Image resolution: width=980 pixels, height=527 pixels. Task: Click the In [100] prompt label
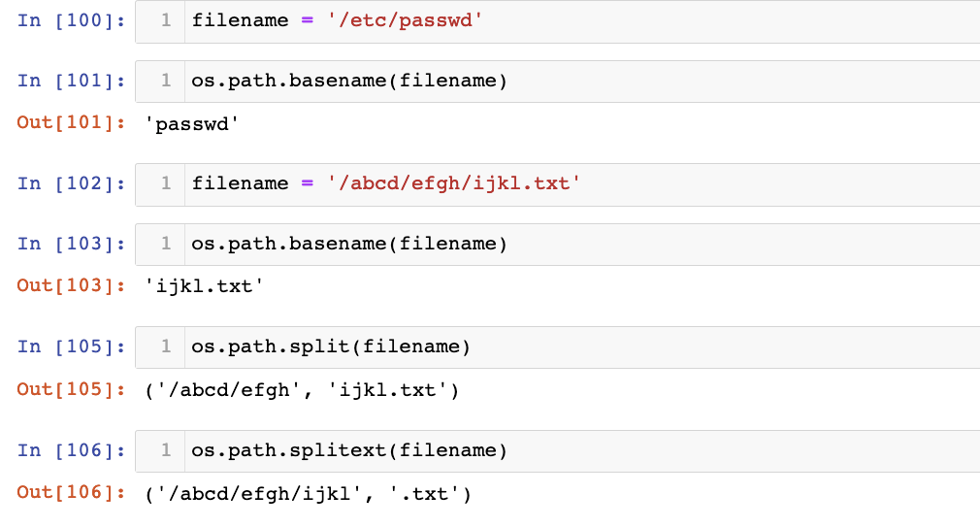[x=72, y=20]
